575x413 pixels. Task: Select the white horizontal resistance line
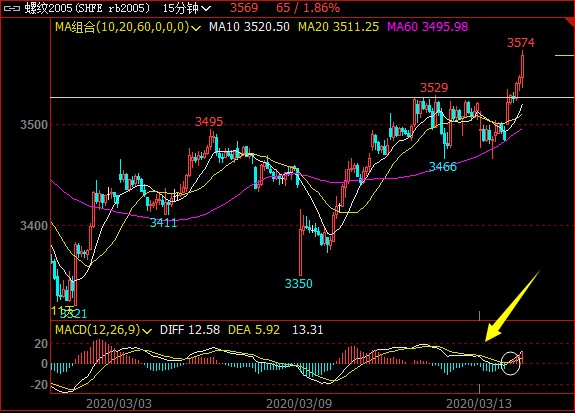coord(312,98)
